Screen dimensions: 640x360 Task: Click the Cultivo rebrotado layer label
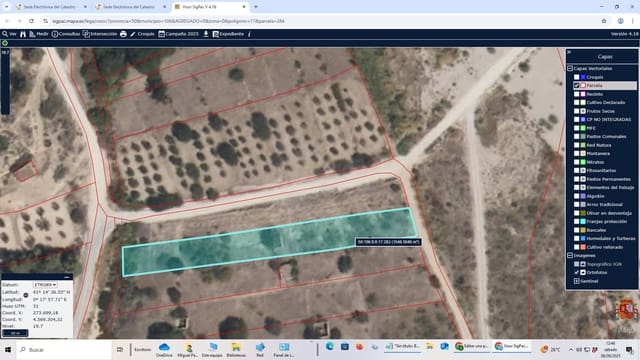pos(604,247)
